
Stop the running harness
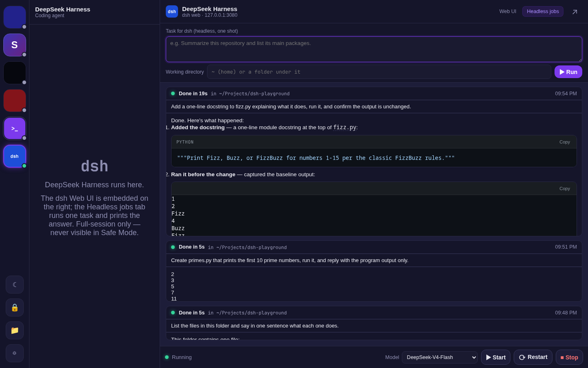pos(569,357)
